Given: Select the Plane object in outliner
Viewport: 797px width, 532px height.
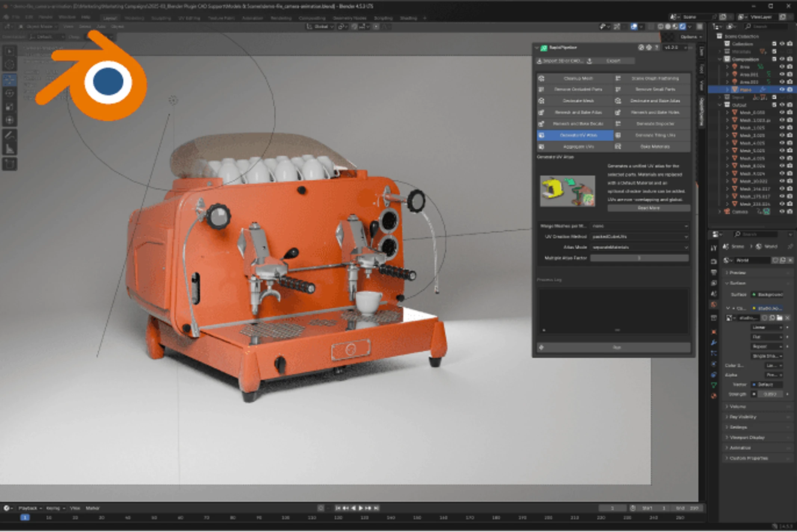Looking at the screenshot, I should tap(745, 90).
